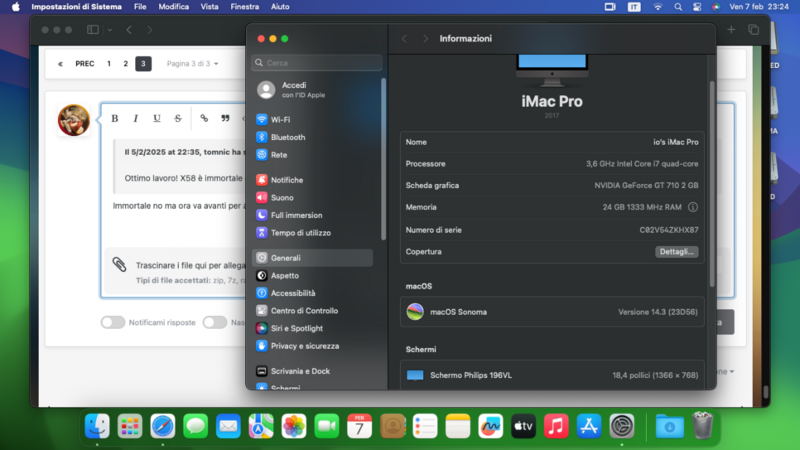Open Tempo di utilizzo settings
This screenshot has height=450, width=800.
tap(300, 232)
